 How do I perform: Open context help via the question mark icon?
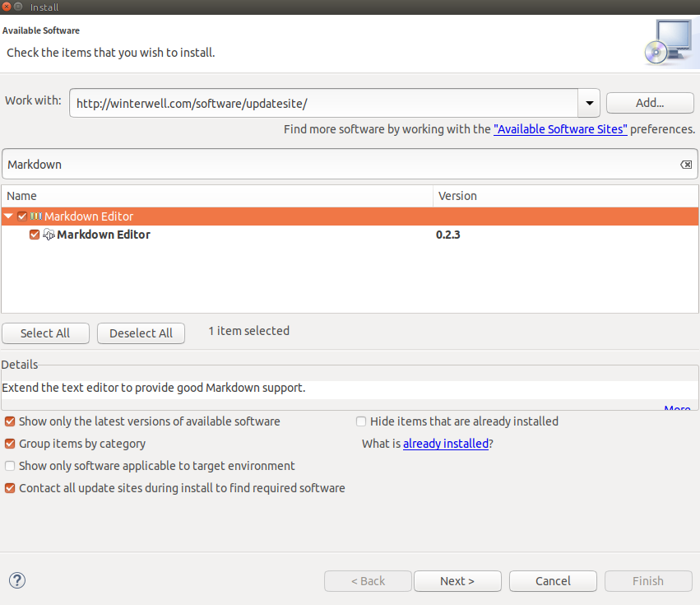pyautogui.click(x=16, y=580)
